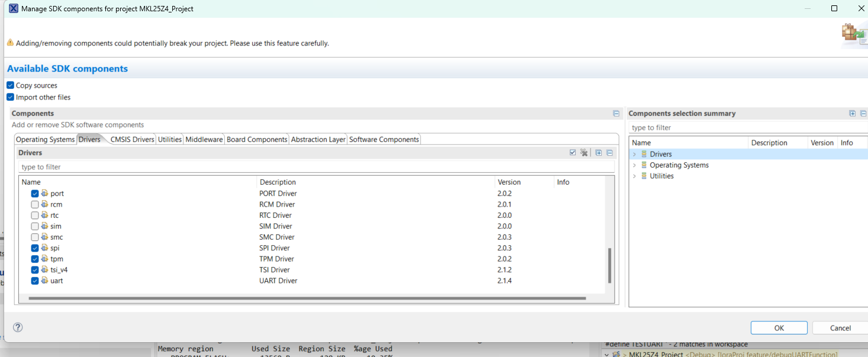Viewport: 868px width, 357px height.
Task: Expand the Drivers node in selection summary
Action: tap(634, 154)
